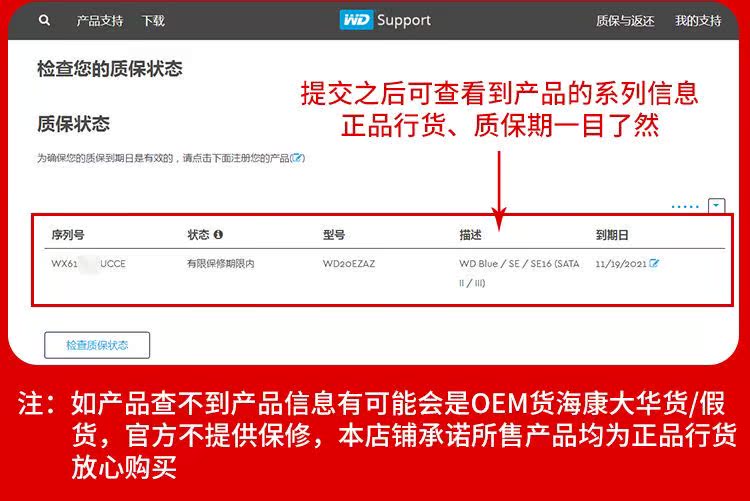The width and height of the screenshot is (750, 501).
Task: Click model cell WD20EZAZ
Action: point(349,264)
